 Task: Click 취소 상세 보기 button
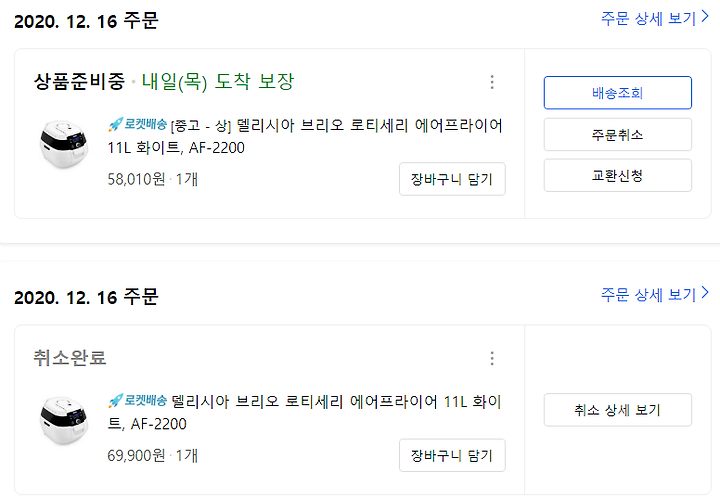tap(618, 410)
